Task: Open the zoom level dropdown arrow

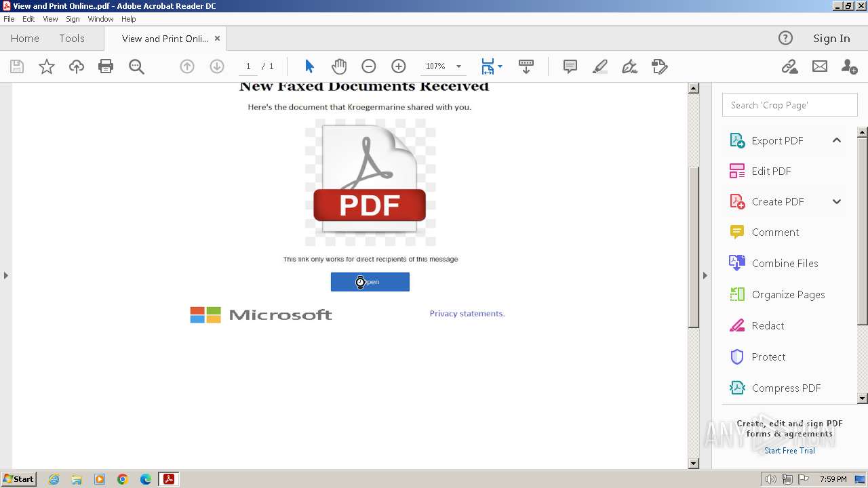Action: point(458,66)
